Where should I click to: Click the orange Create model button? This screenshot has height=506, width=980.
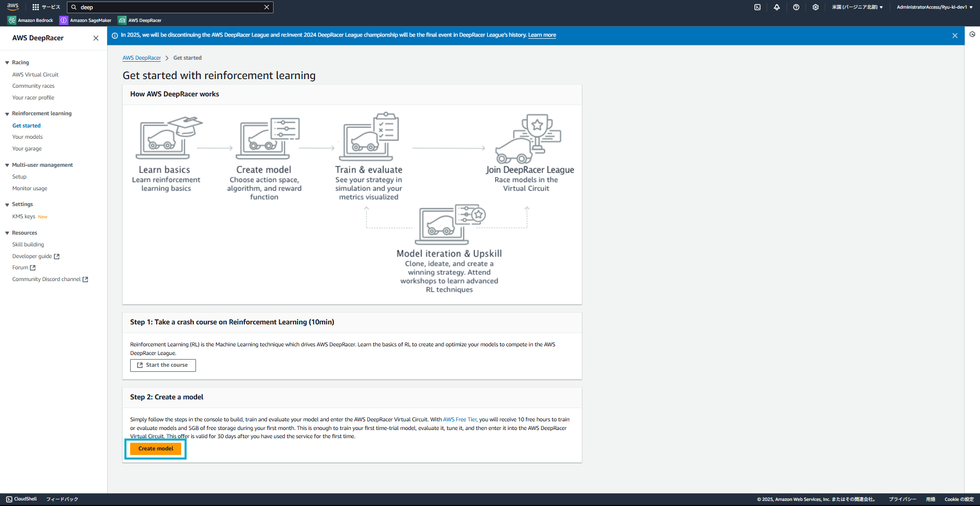156,449
